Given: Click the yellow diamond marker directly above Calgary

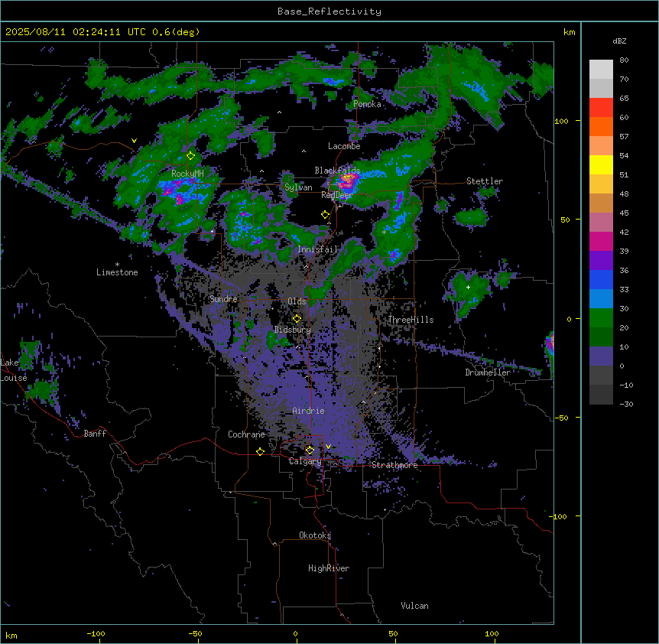Looking at the screenshot, I should [310, 450].
